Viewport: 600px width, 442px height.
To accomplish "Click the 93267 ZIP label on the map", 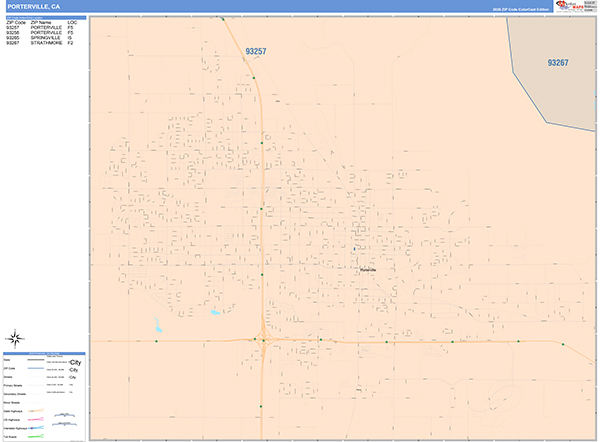I will coord(558,63).
